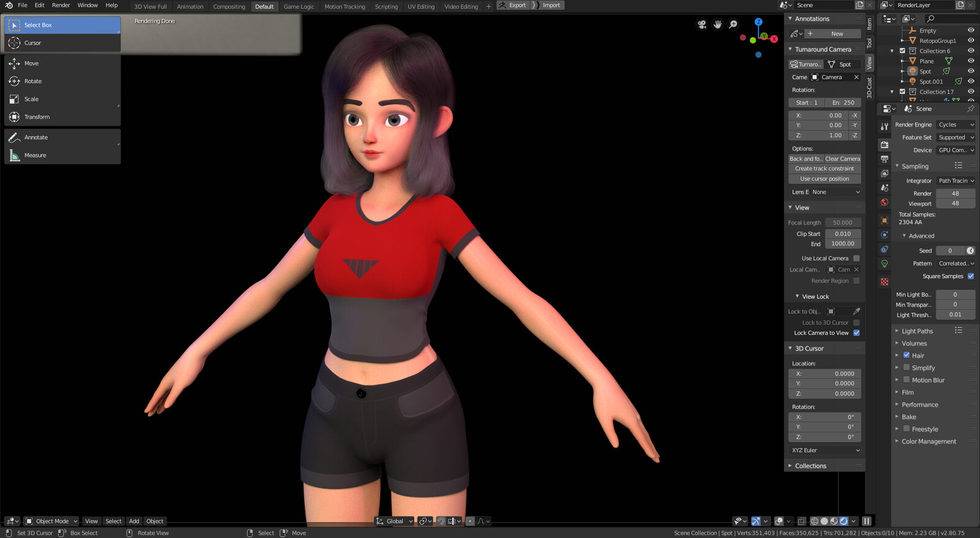
Task: Click Create track constraint button
Action: [824, 169]
